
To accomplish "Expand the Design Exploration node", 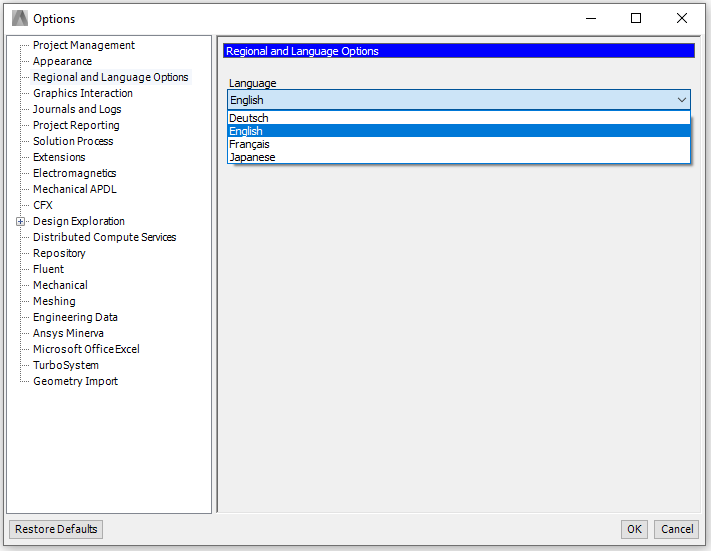I will pyautogui.click(x=20, y=221).
